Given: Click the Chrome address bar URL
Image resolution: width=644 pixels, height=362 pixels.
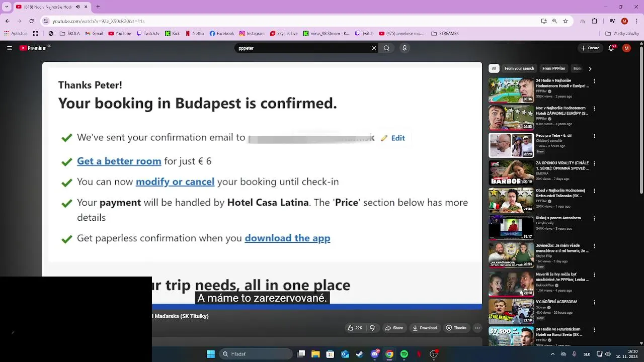Looking at the screenshot, I should point(99,21).
